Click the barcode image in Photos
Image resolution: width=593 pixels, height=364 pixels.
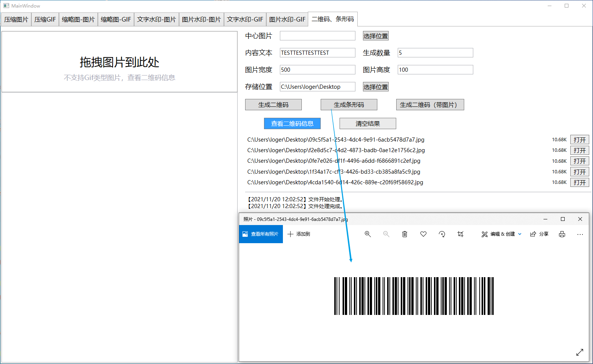(414, 296)
